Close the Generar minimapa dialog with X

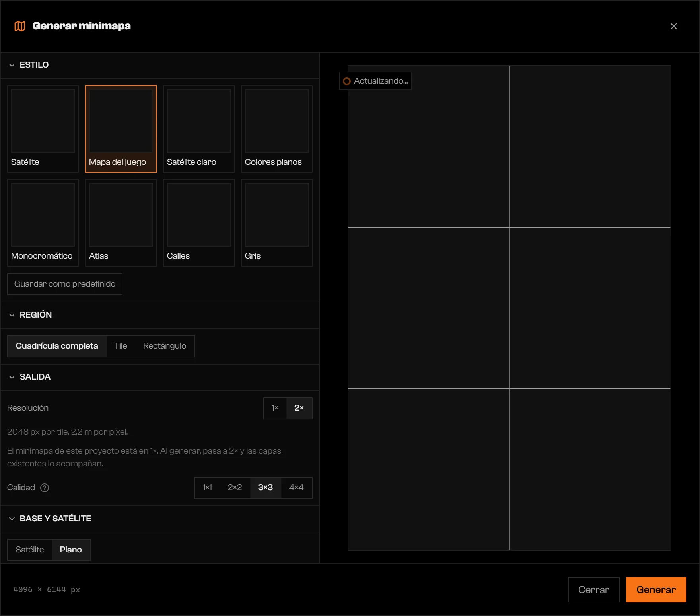tap(673, 26)
